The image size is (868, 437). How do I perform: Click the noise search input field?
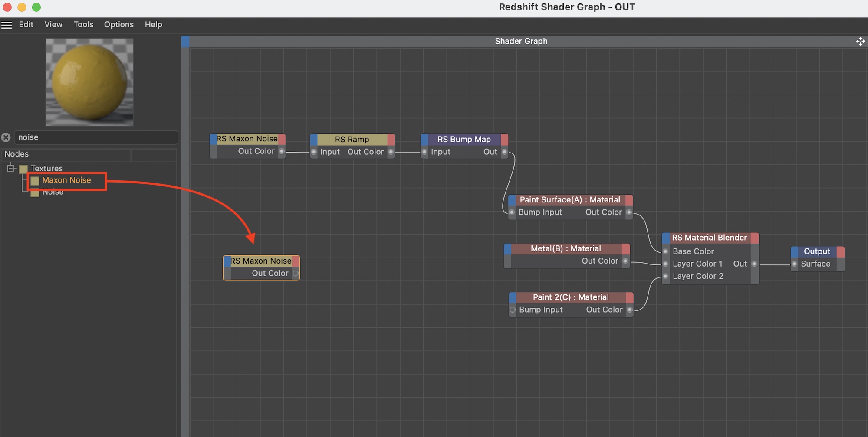click(x=95, y=137)
